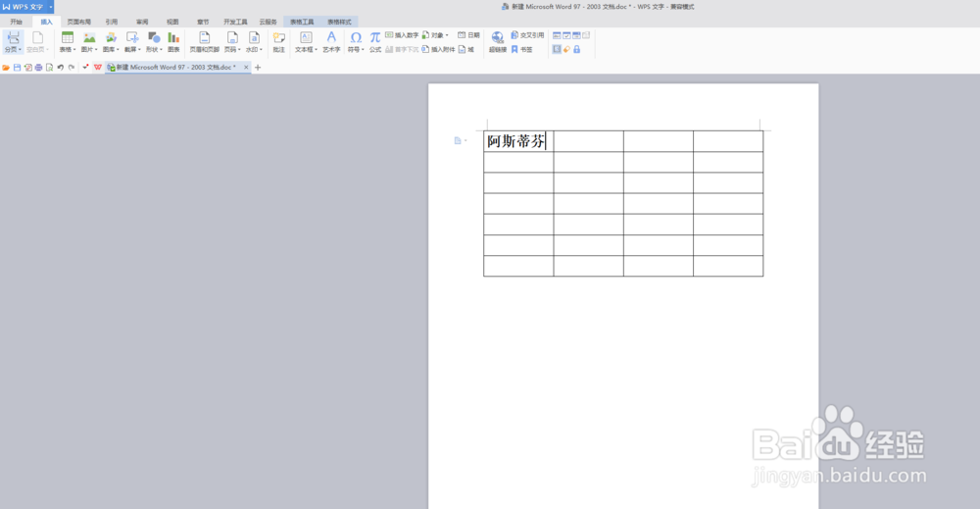The height and width of the screenshot is (509, 980).
Task: Redo the action with the redo arrow
Action: tap(72, 68)
